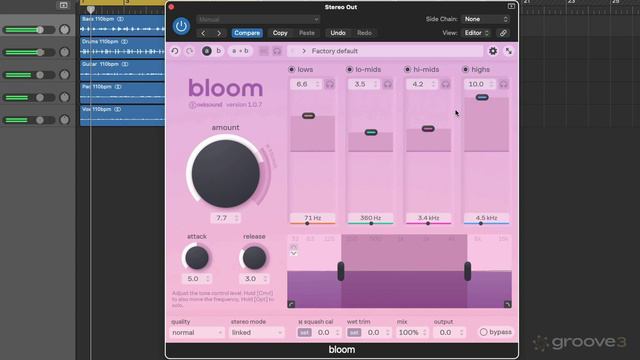Click the 4.5 kHz frequency field
The height and width of the screenshot is (360, 640).
pyautogui.click(x=486, y=218)
